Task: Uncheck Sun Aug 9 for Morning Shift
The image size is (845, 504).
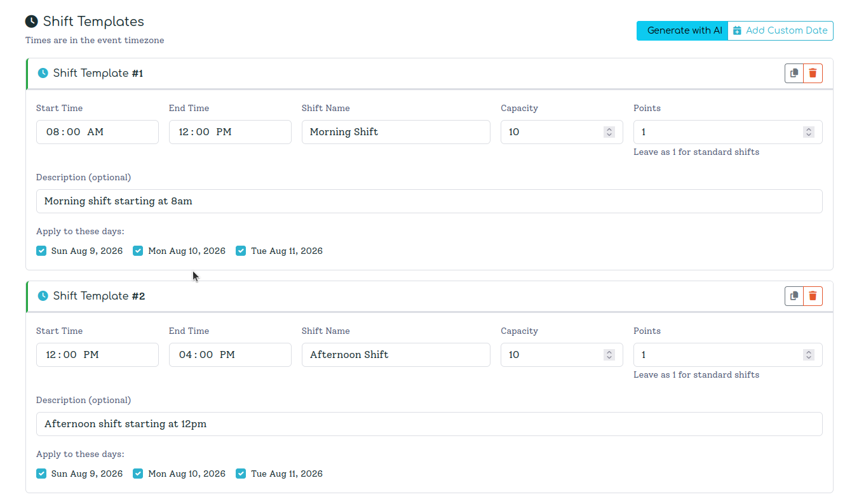Action: pyautogui.click(x=41, y=251)
